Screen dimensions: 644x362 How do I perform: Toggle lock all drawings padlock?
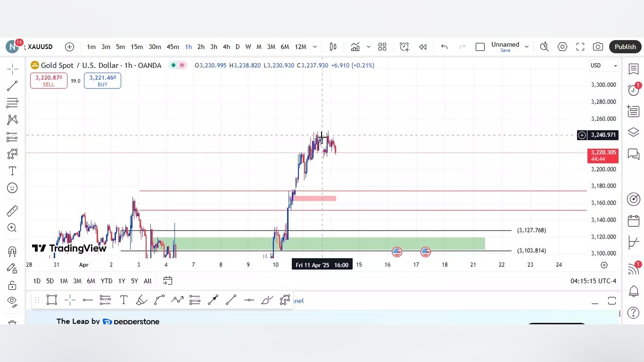(12, 285)
